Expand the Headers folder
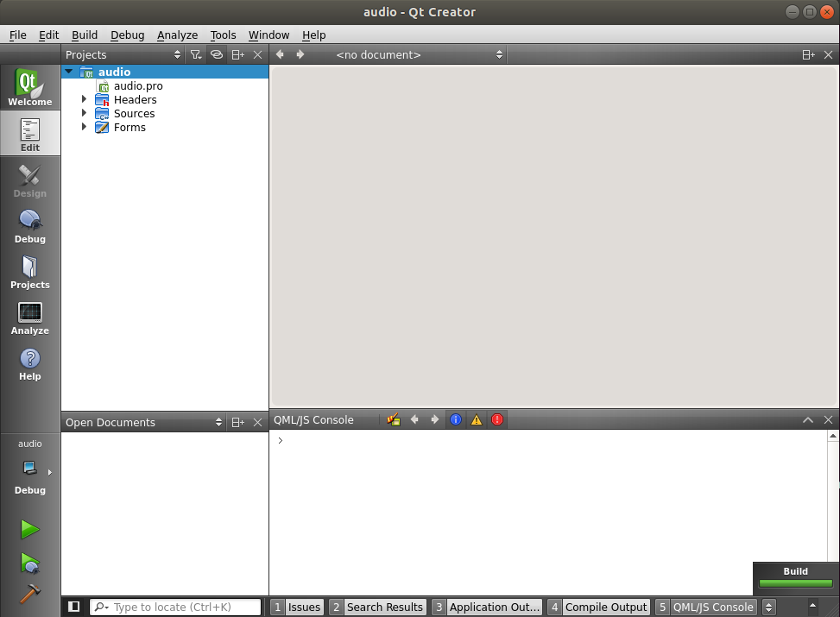The image size is (840, 617). pos(84,99)
